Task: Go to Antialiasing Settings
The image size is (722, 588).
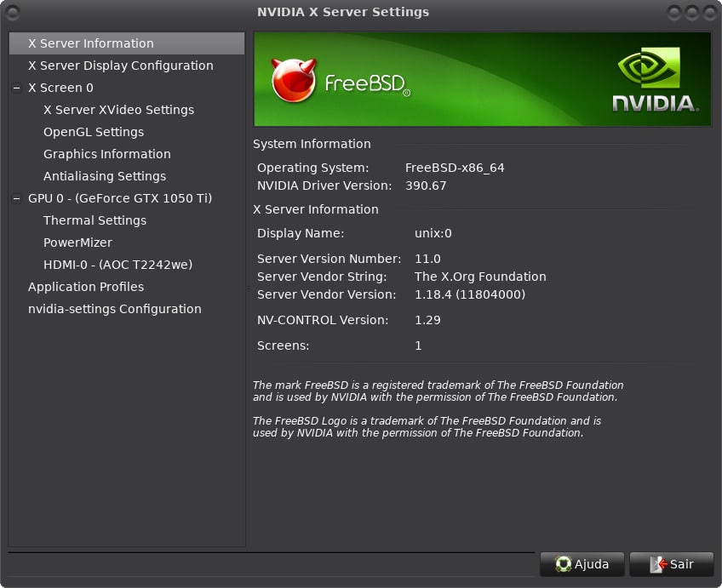Action: (x=105, y=176)
